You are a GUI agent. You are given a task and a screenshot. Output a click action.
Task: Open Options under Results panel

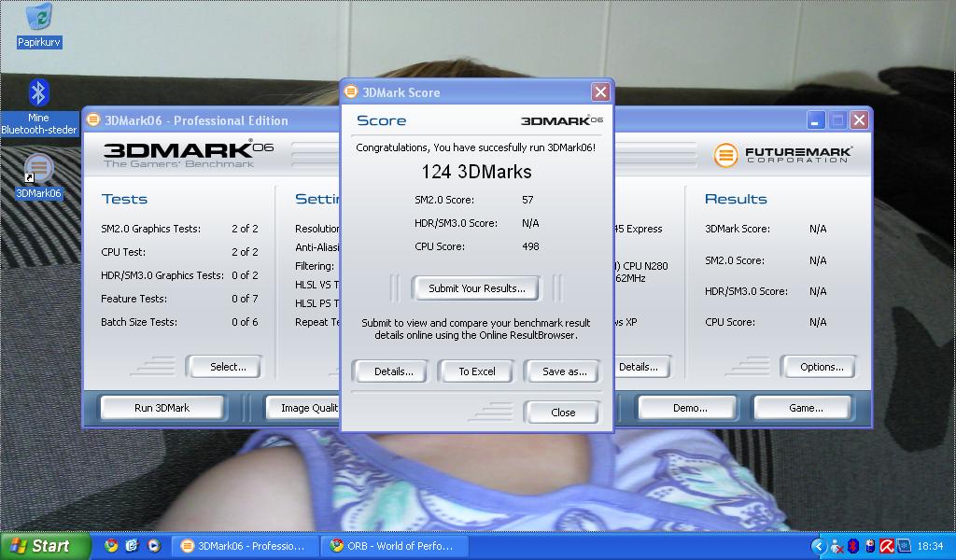[x=821, y=367]
